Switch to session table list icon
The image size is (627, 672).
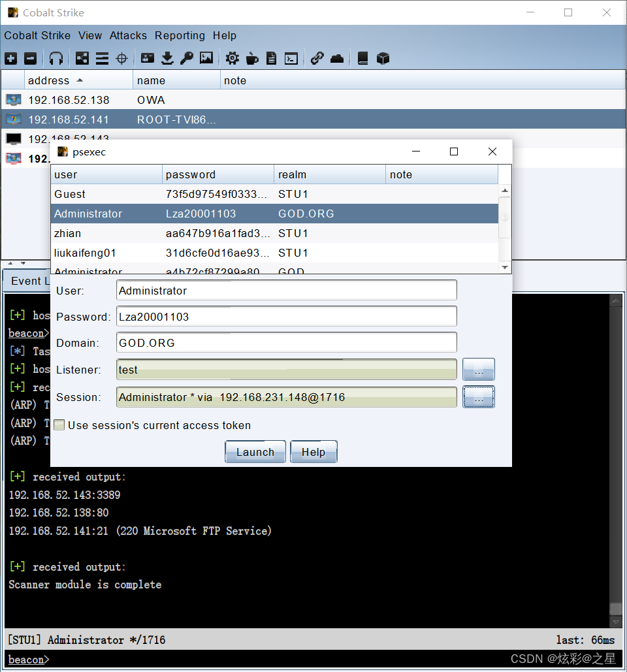tap(102, 58)
